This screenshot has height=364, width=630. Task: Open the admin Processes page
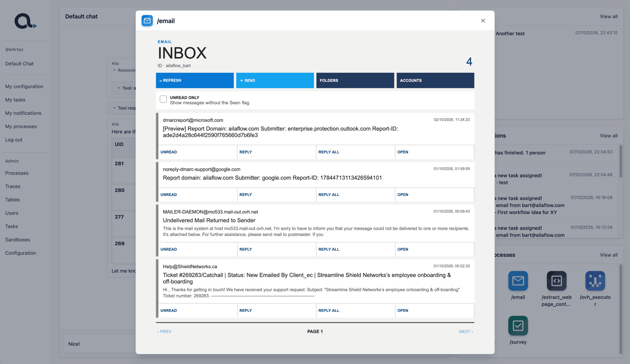[17, 173]
